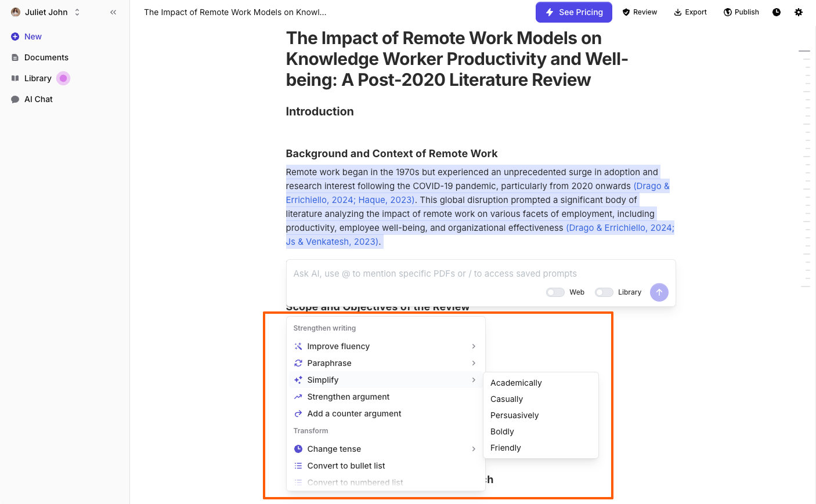The height and width of the screenshot is (504, 816).
Task: Click the Documents sidebar icon
Action: [15, 57]
